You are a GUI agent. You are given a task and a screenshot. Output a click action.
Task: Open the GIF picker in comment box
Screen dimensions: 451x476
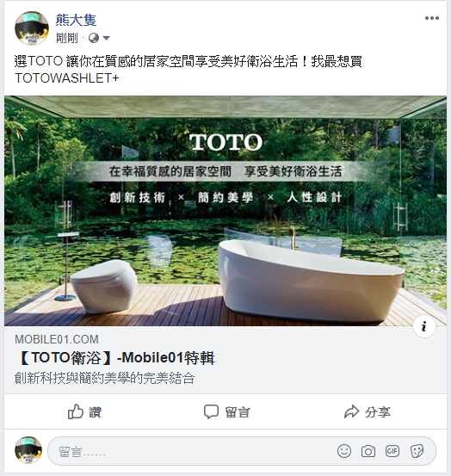pyautogui.click(x=392, y=451)
